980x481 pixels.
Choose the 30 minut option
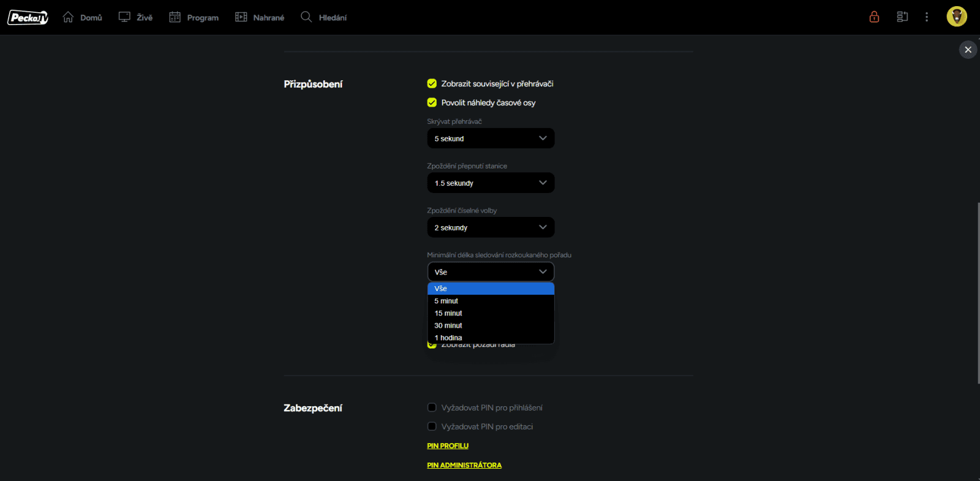click(x=491, y=325)
